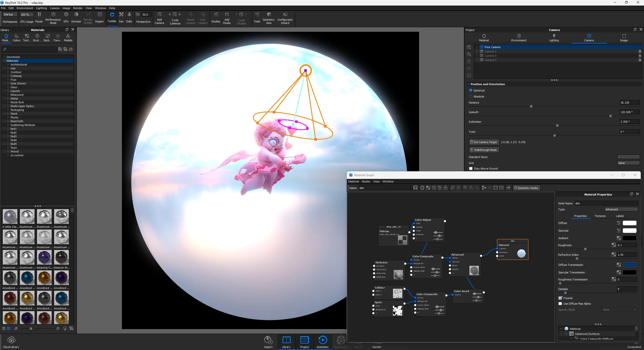This screenshot has height=350, width=644.
Task: Open the Grid dropdown
Action: click(628, 163)
